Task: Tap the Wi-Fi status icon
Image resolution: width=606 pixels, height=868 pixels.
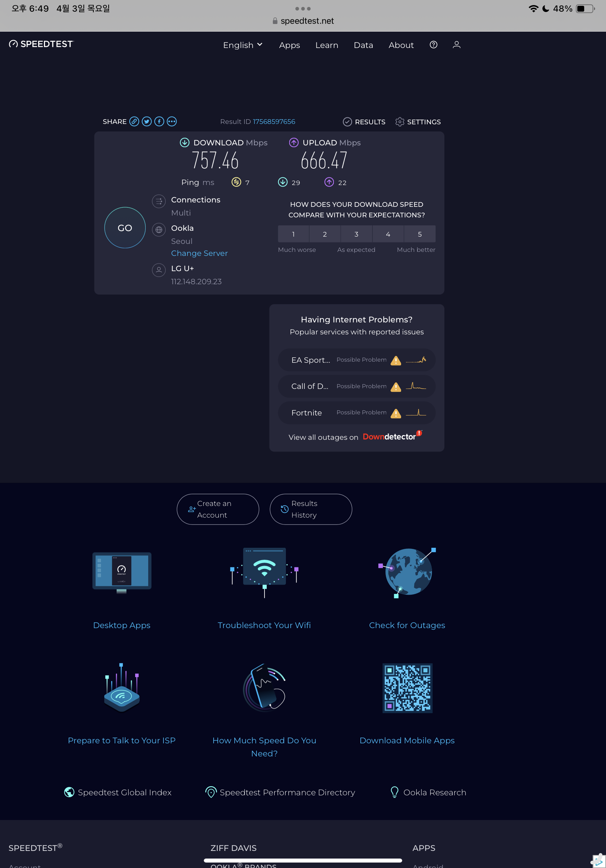Action: [x=533, y=8]
